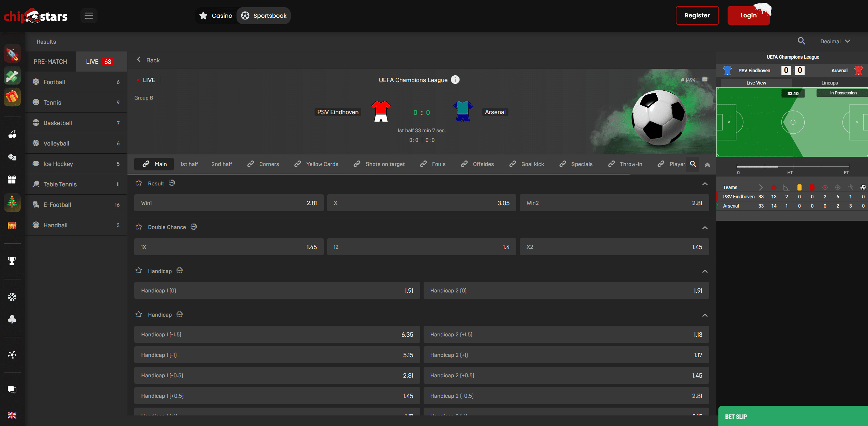Open the live chat icon in sidebar
868x426 pixels.
(12, 390)
